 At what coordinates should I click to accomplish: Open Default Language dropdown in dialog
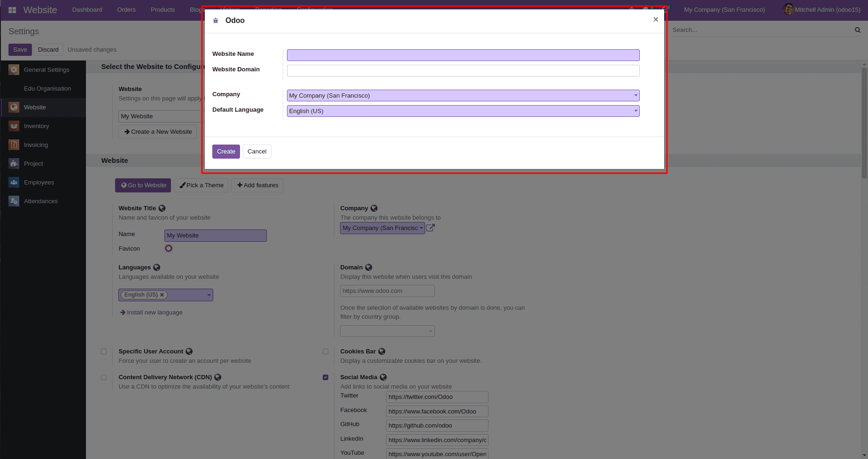tap(463, 111)
